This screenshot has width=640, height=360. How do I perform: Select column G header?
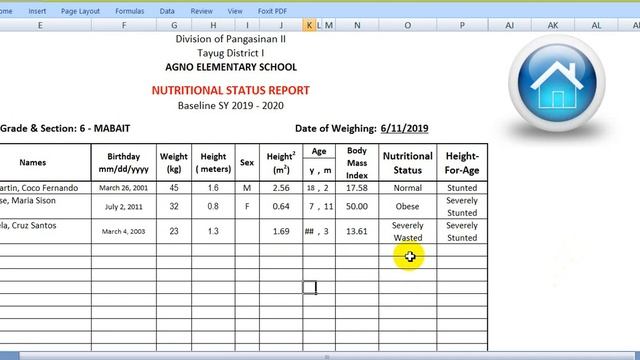pos(174,25)
